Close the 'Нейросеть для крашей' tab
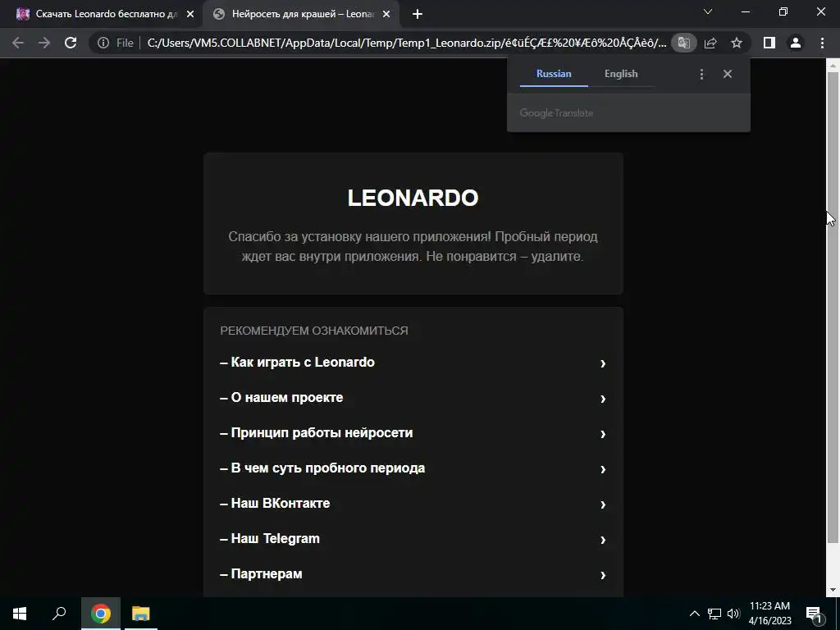The image size is (840, 630). tap(386, 15)
